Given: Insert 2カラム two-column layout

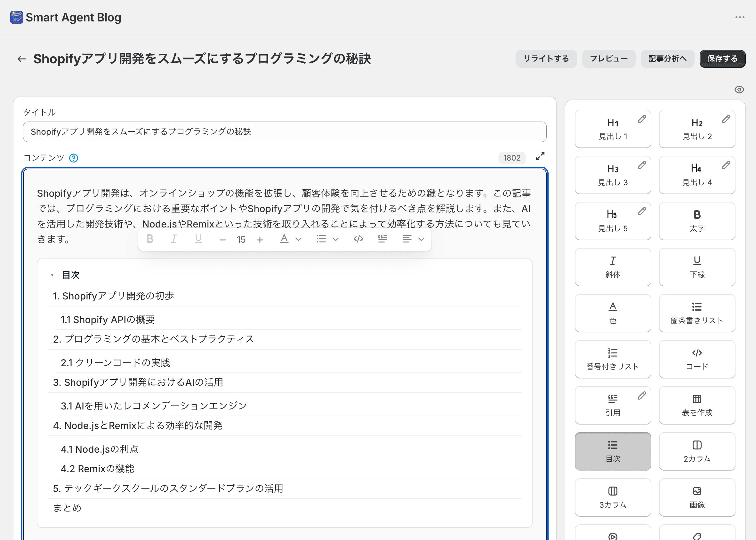Looking at the screenshot, I should pyautogui.click(x=697, y=452).
